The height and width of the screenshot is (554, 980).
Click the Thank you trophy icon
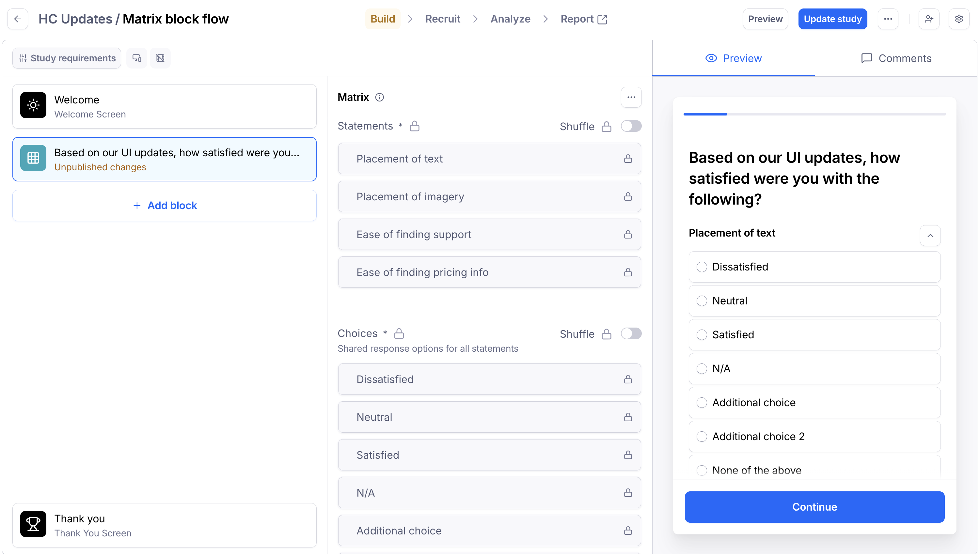click(x=33, y=524)
